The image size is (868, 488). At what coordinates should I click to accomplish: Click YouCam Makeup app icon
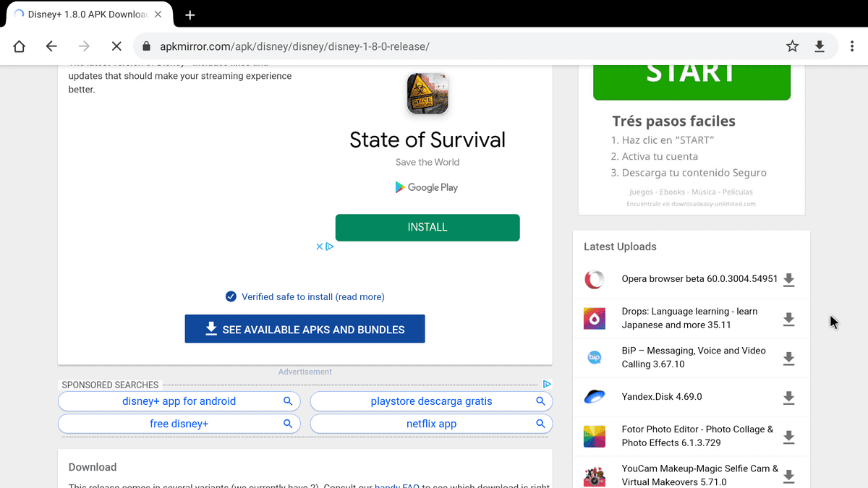pyautogui.click(x=595, y=476)
